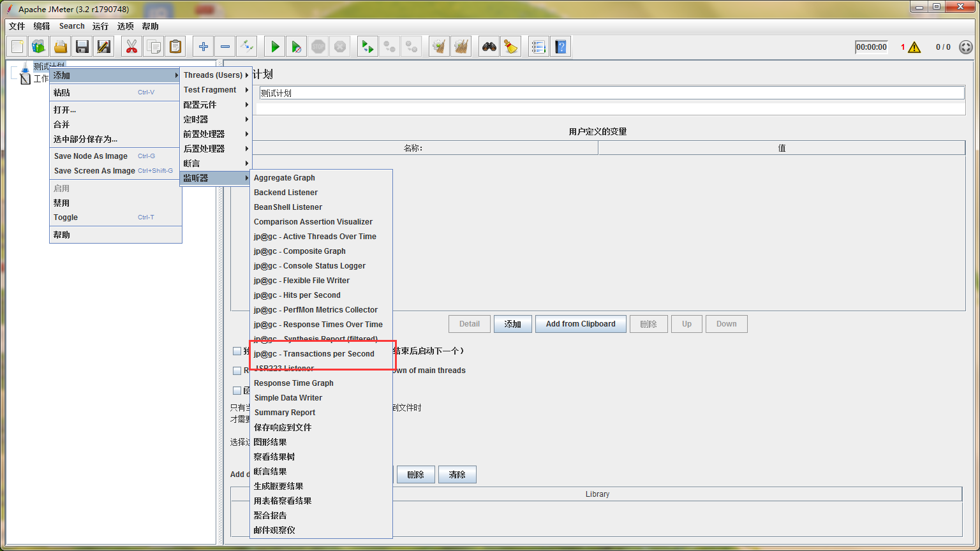980x551 pixels.
Task: Click the Start no pauses icon
Action: 297,47
